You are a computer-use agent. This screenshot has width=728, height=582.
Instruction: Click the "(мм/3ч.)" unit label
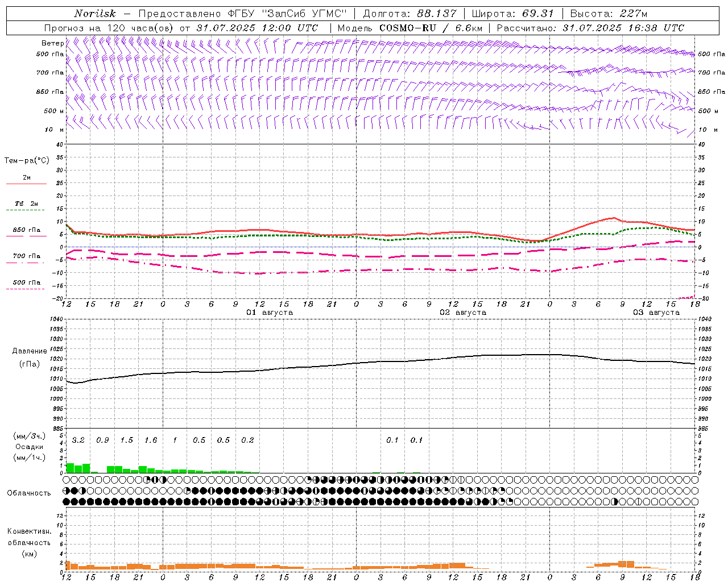click(x=29, y=436)
